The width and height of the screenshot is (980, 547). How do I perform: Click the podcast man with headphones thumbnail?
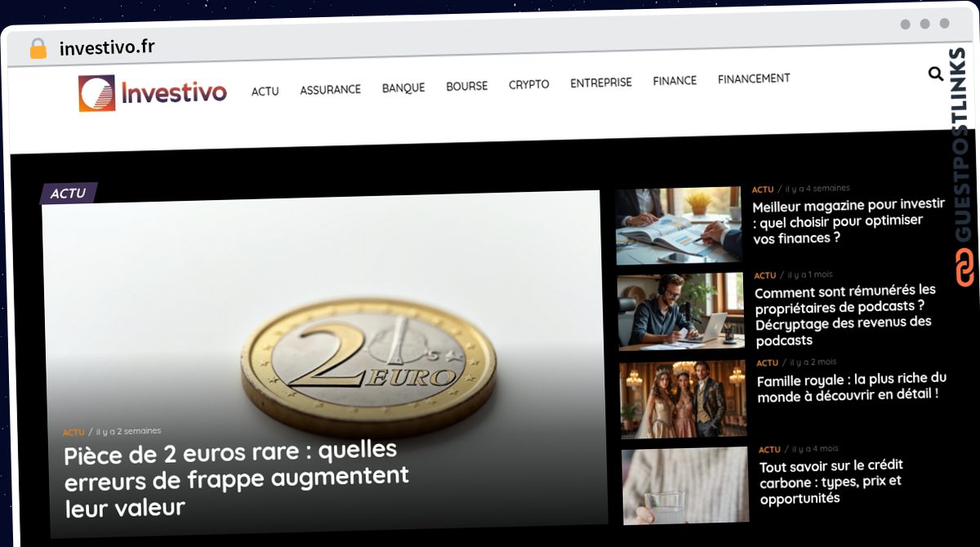[x=680, y=311]
